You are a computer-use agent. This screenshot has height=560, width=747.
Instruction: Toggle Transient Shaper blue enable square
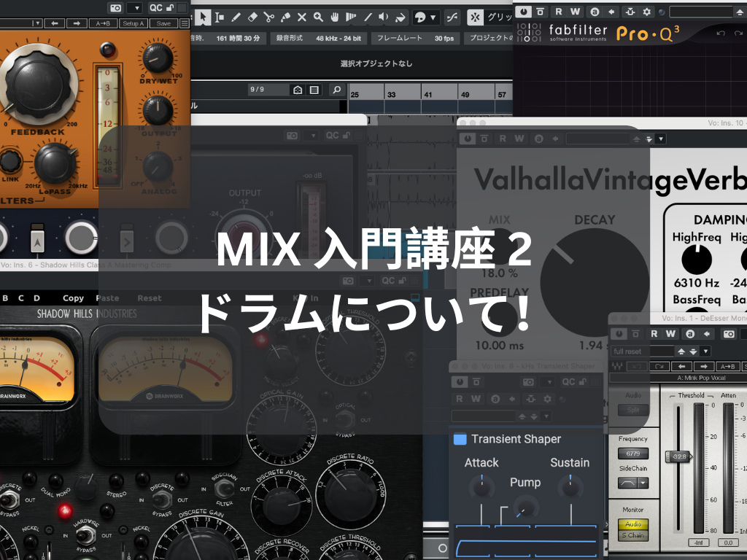tap(460, 439)
